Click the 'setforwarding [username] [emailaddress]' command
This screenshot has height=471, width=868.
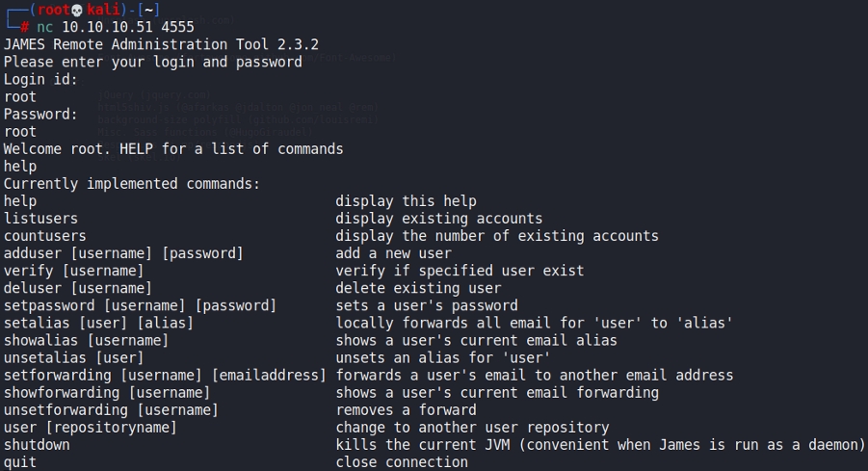coord(165,375)
